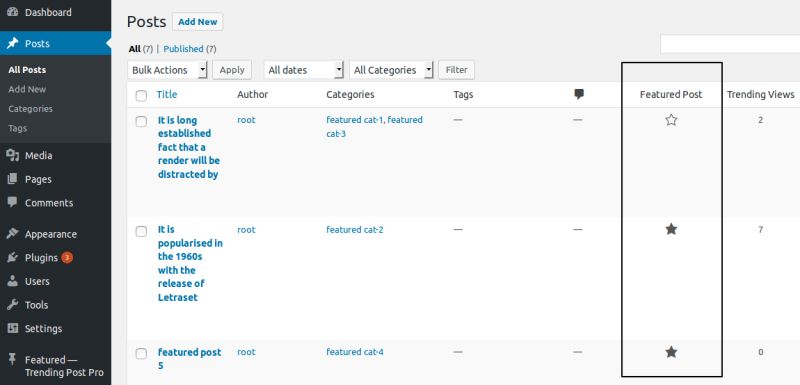Open the Appearance menu
This screenshot has width=800, height=385.
pyautogui.click(x=55, y=234)
